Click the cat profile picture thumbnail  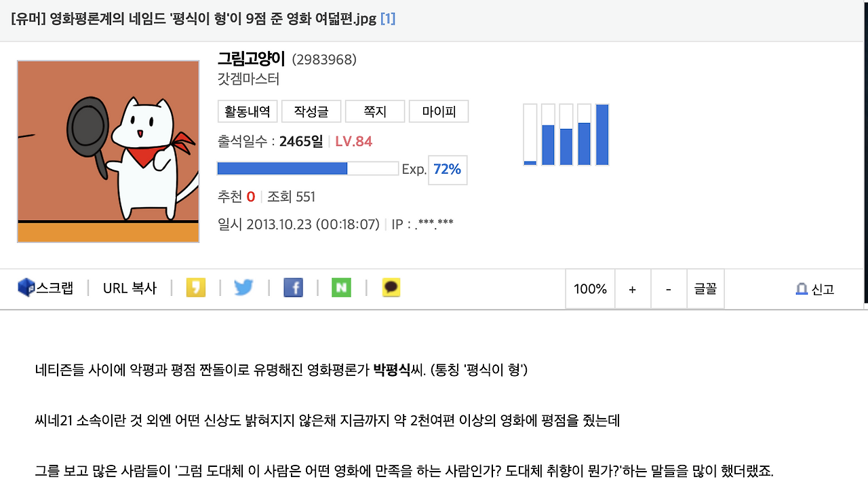(108, 151)
